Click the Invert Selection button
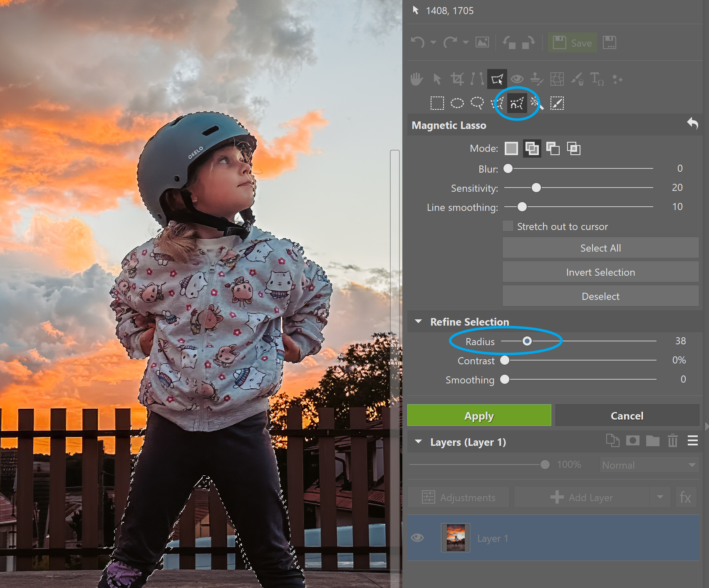The height and width of the screenshot is (588, 709). pyautogui.click(x=600, y=272)
